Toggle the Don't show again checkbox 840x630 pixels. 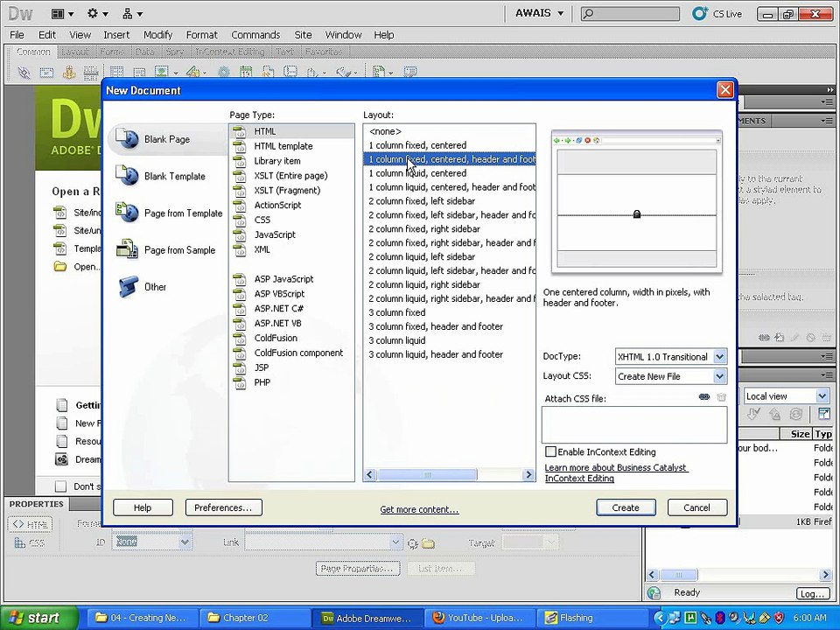(x=60, y=486)
